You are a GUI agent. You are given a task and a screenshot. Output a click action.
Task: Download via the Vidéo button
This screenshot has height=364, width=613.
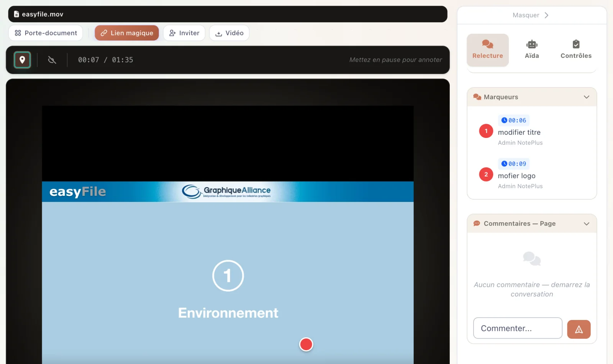click(x=229, y=33)
